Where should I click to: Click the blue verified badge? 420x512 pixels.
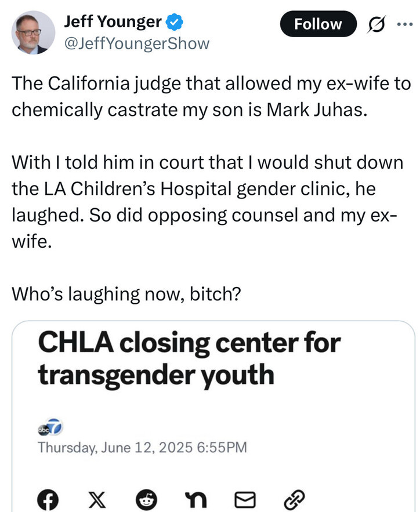pos(174,23)
